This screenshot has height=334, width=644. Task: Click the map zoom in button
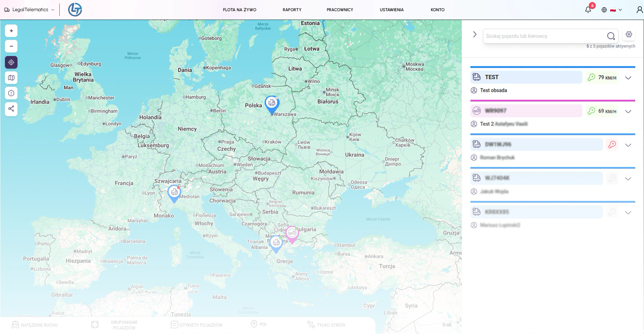[x=11, y=31]
